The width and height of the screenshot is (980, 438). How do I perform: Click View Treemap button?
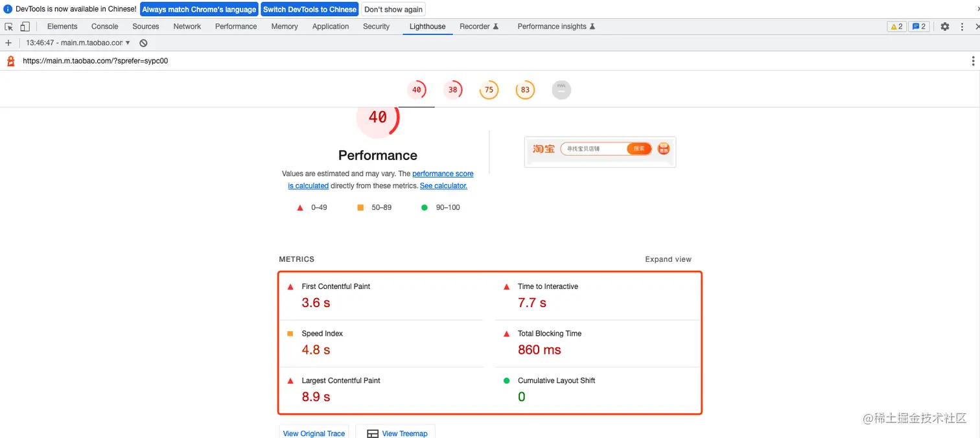coord(395,433)
